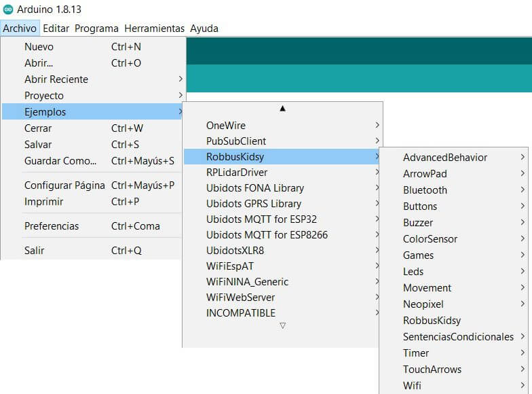The image size is (532, 394).
Task: Expand the Ubidots MQTT for ESP32 examples
Action: tap(261, 219)
